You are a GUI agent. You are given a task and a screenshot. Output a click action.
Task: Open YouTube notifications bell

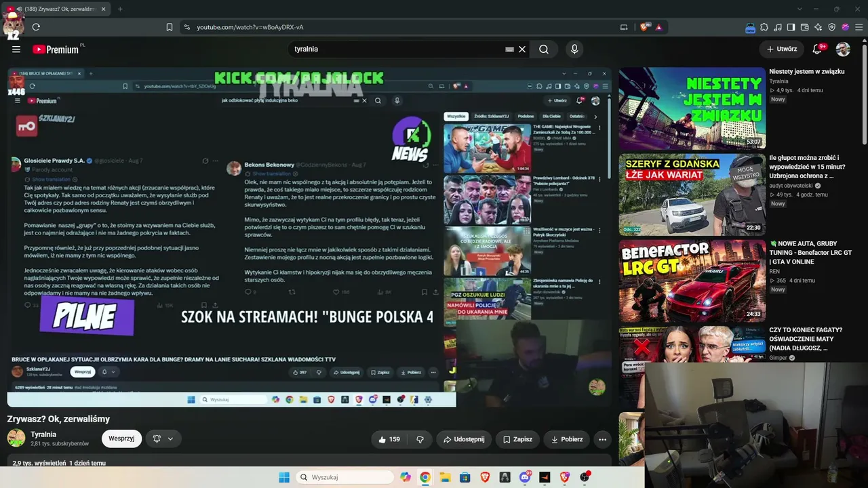(x=818, y=49)
